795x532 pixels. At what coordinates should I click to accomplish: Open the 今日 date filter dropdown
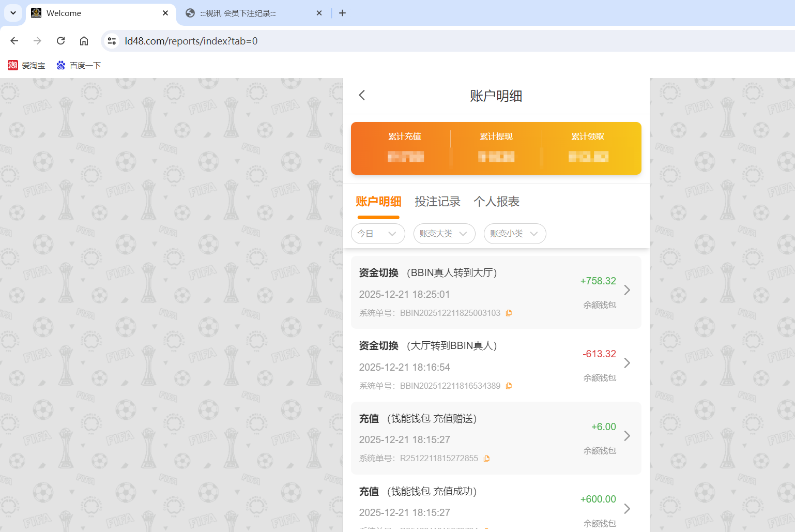378,234
